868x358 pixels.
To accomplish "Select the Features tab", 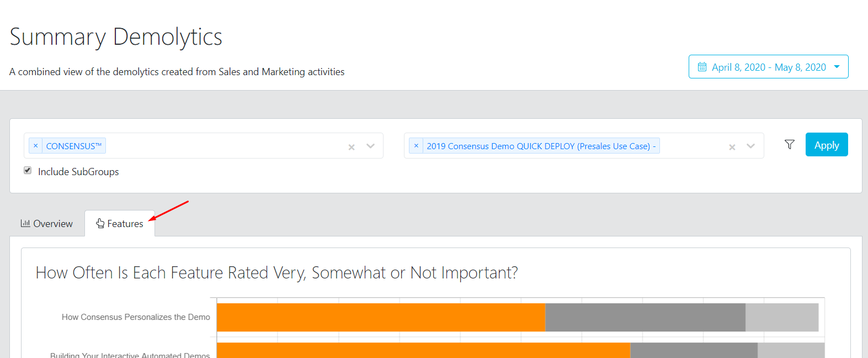I will click(120, 223).
